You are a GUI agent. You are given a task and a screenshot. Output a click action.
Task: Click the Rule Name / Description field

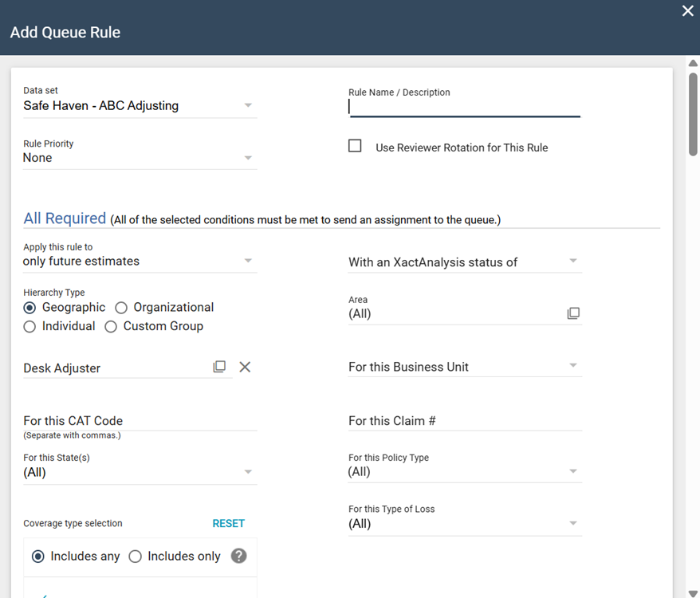(464, 107)
